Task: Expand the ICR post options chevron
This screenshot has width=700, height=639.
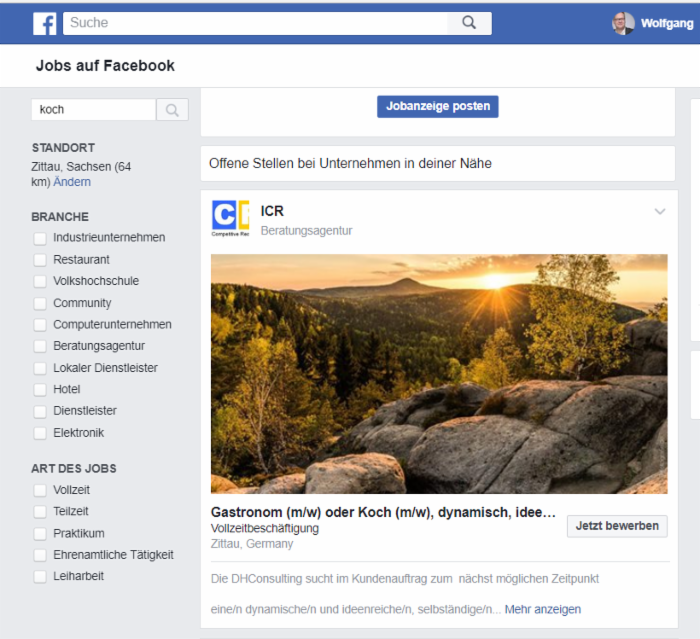Action: tap(659, 211)
